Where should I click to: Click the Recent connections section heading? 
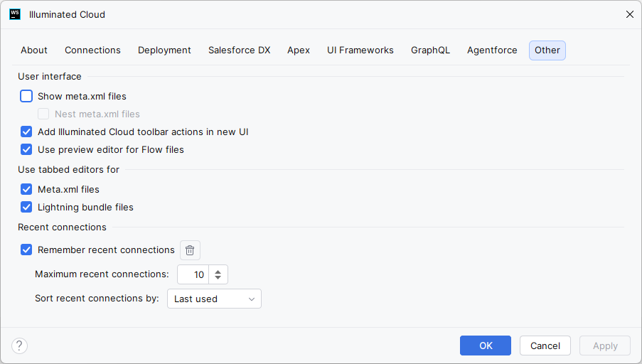coord(63,227)
